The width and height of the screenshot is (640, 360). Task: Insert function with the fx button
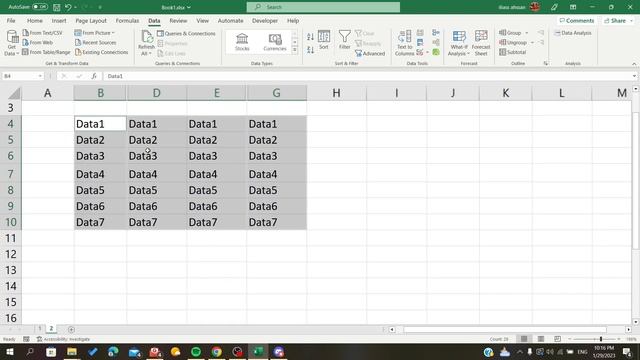[x=94, y=76]
